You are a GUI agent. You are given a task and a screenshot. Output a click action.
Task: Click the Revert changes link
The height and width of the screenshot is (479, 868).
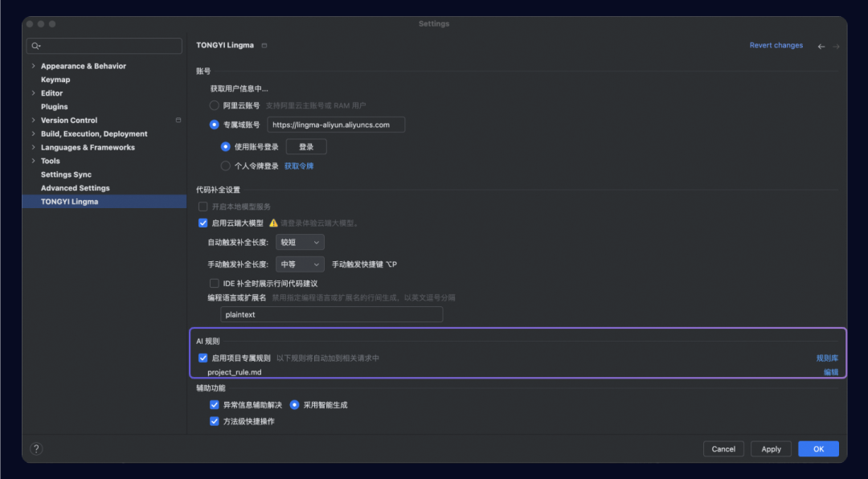[776, 45]
